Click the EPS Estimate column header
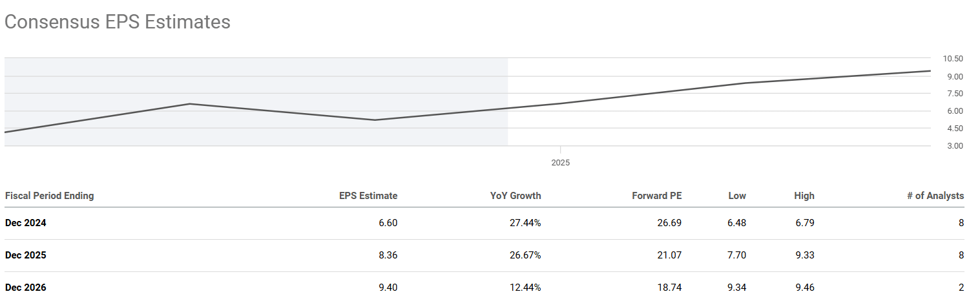Image resolution: width=980 pixels, height=305 pixels. (368, 196)
